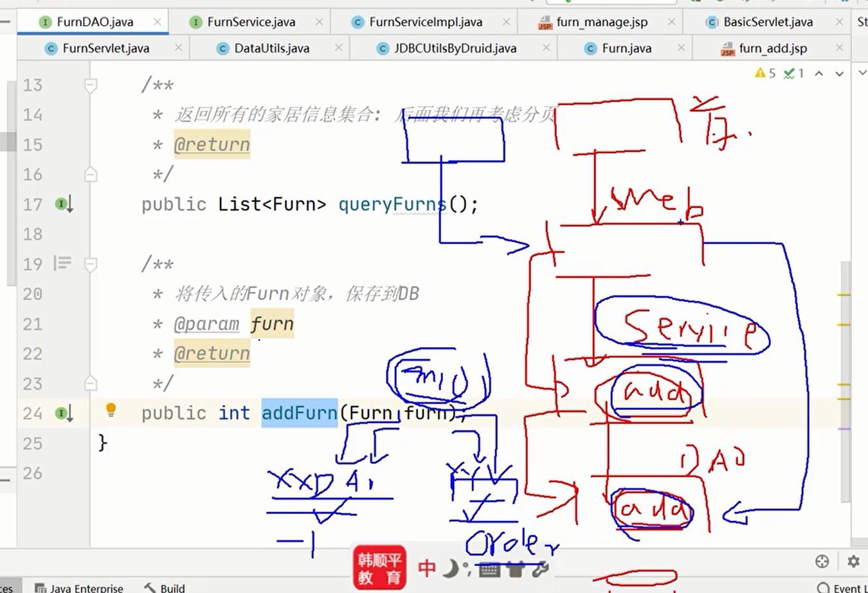Screen dimensions: 868x593
Task: Click the @param tag on line 21
Action: pyautogui.click(x=206, y=324)
